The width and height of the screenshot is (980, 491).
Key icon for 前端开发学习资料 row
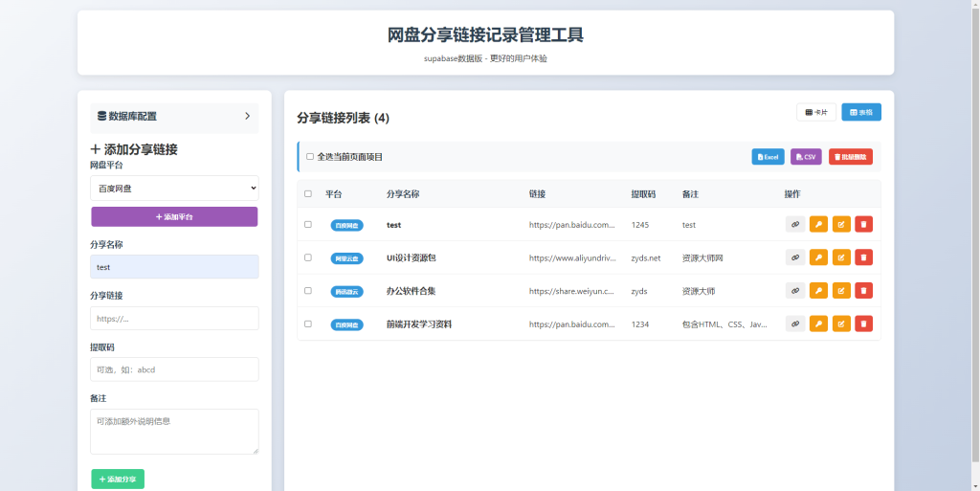818,324
